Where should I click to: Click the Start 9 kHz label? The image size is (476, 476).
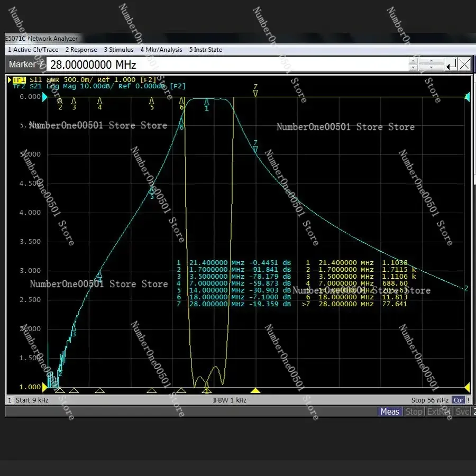32,400
